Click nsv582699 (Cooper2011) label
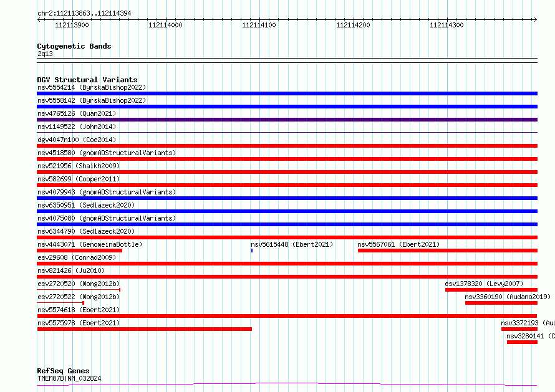The width and height of the screenshot is (555, 392). click(79, 179)
